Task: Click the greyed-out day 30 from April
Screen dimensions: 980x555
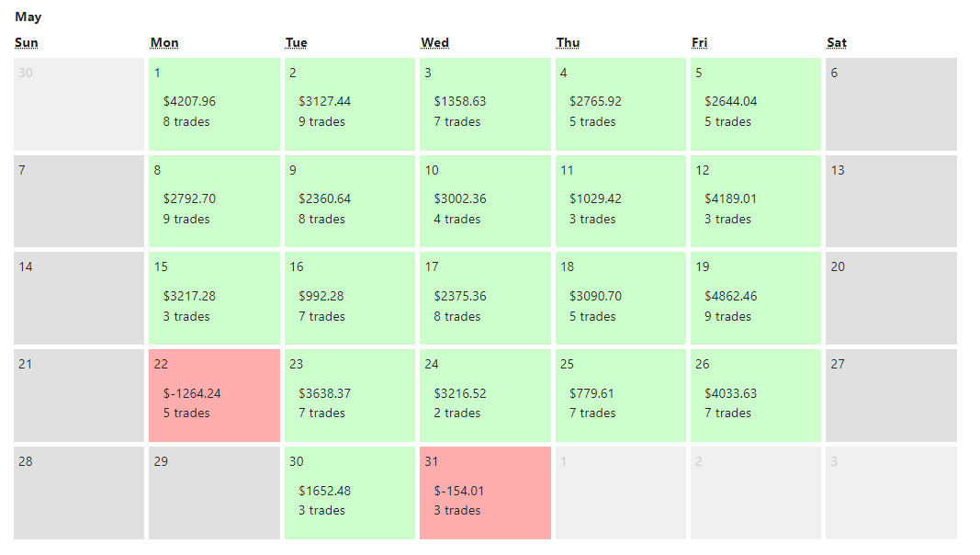Action: [79, 103]
